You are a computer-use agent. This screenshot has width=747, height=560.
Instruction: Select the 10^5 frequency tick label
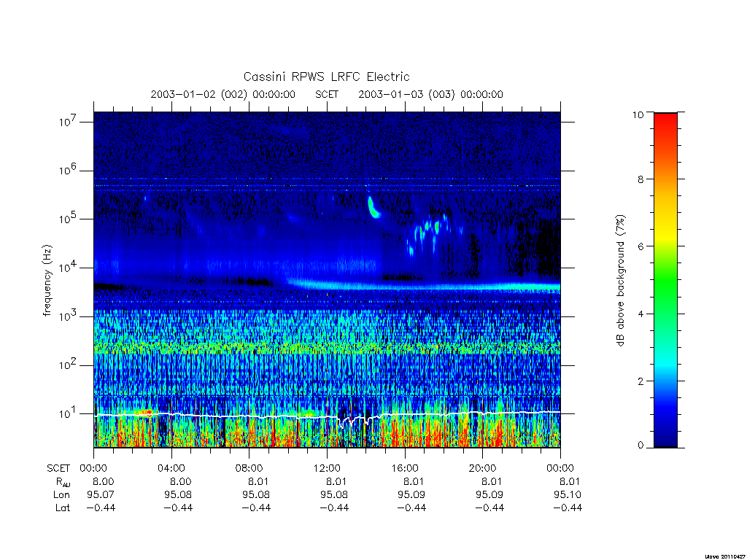point(68,219)
